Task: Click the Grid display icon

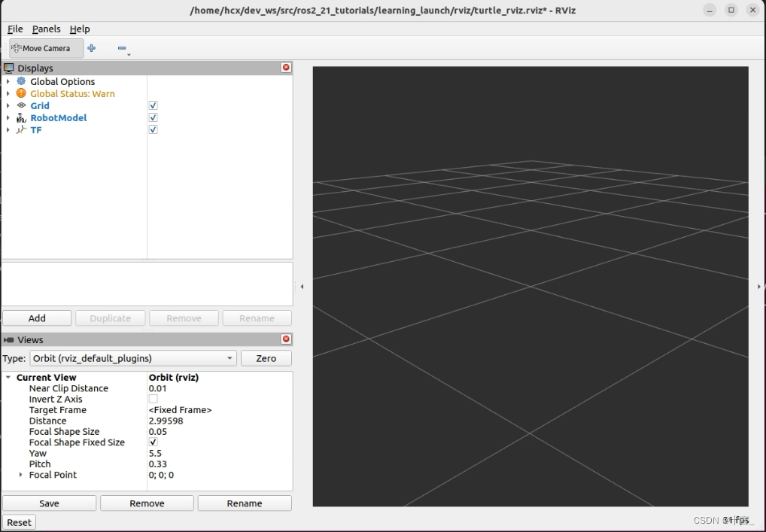Action: 21,105
